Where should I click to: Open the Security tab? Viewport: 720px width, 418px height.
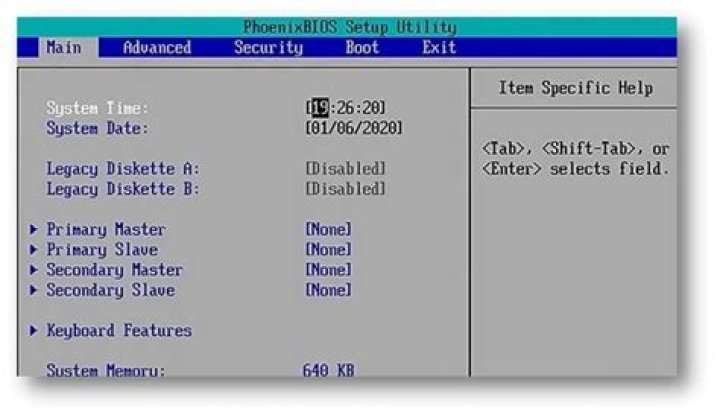point(269,47)
